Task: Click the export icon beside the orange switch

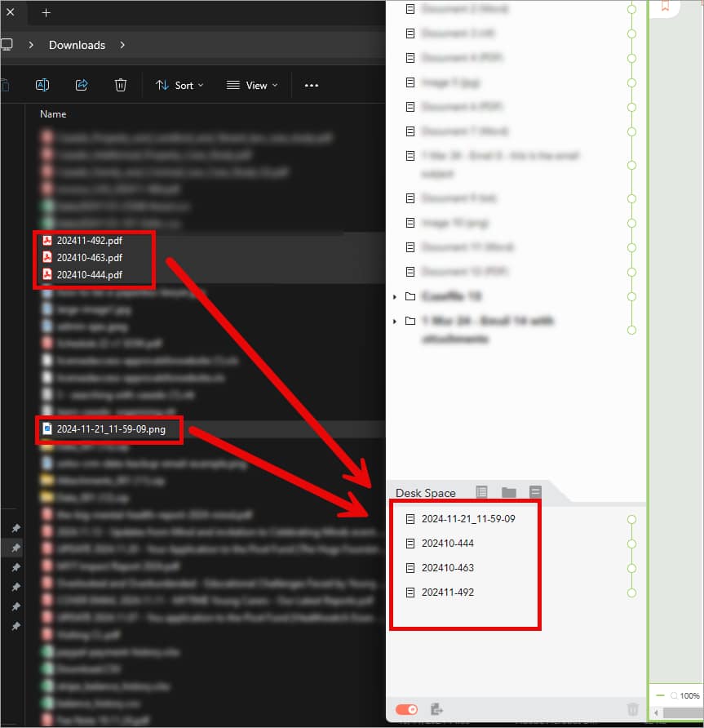Action: (436, 709)
